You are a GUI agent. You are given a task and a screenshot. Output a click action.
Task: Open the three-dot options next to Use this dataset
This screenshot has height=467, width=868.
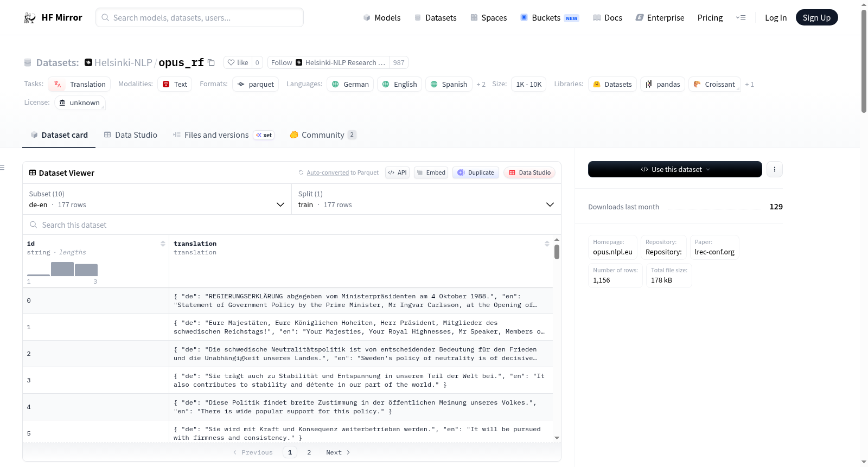point(775,169)
